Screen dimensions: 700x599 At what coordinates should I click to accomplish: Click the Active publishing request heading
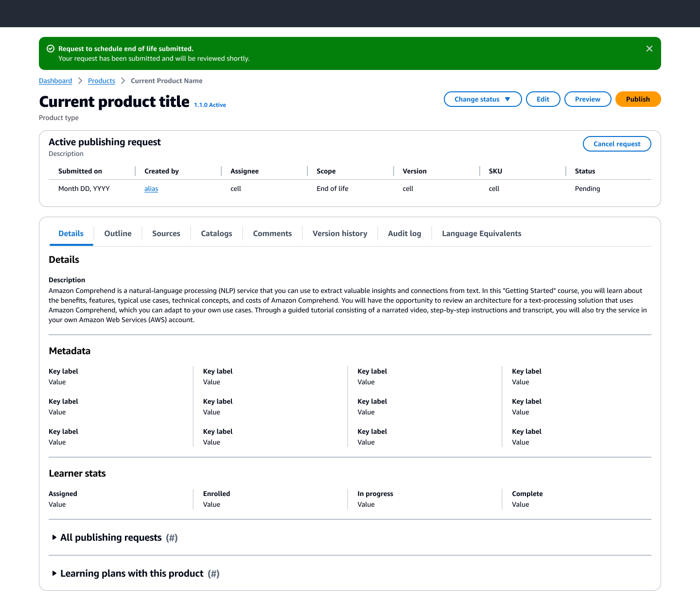pyautogui.click(x=105, y=142)
